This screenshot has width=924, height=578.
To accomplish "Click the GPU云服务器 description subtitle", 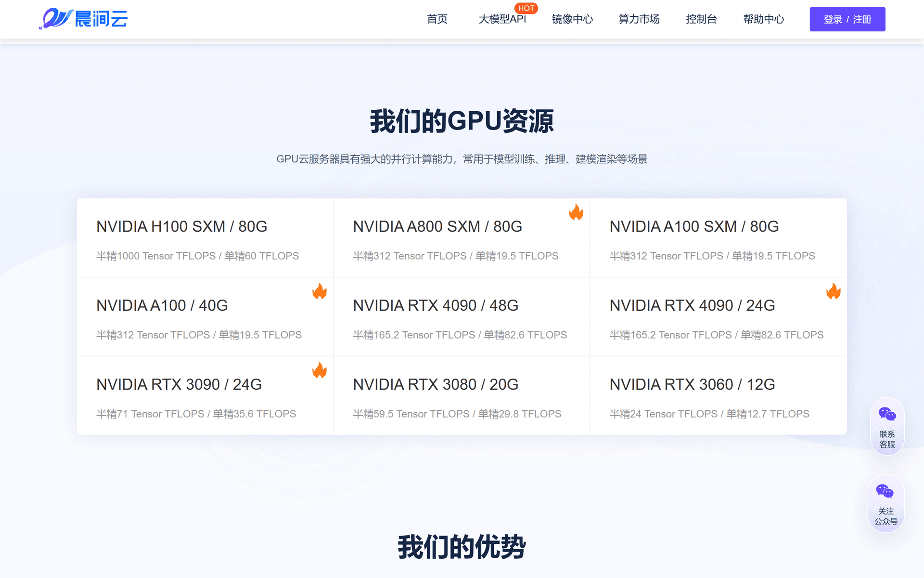I will (462, 159).
